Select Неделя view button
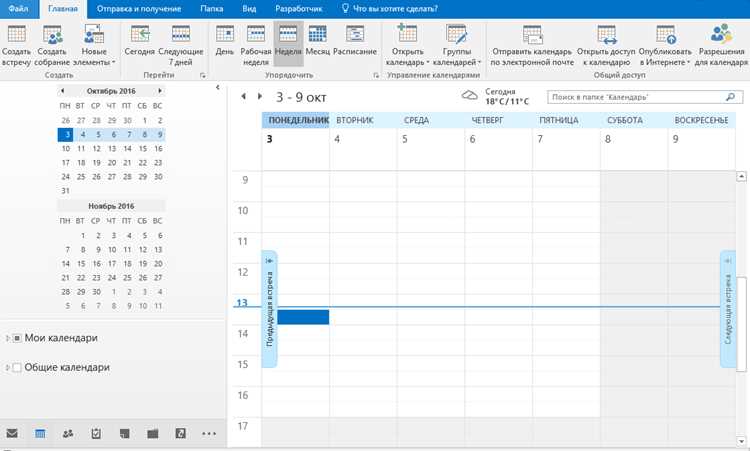The height and width of the screenshot is (451, 750). click(288, 43)
